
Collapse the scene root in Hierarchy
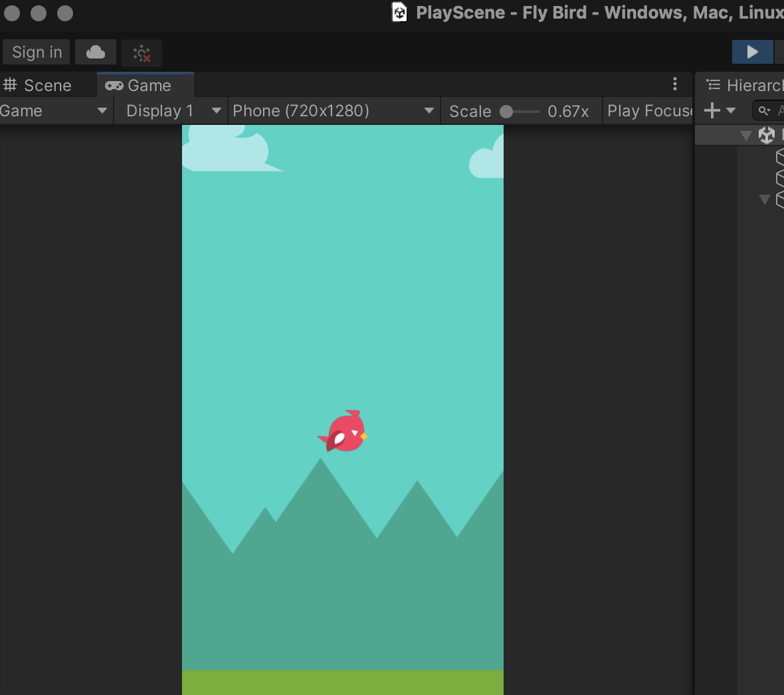(745, 136)
